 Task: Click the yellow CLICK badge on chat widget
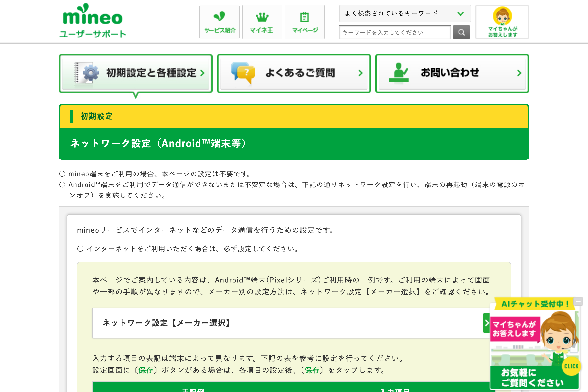pos(572,366)
